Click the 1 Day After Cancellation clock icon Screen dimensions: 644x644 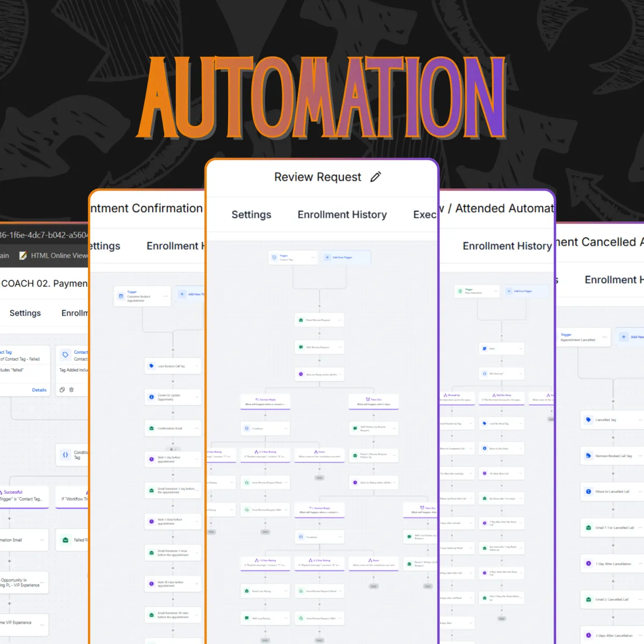588,563
